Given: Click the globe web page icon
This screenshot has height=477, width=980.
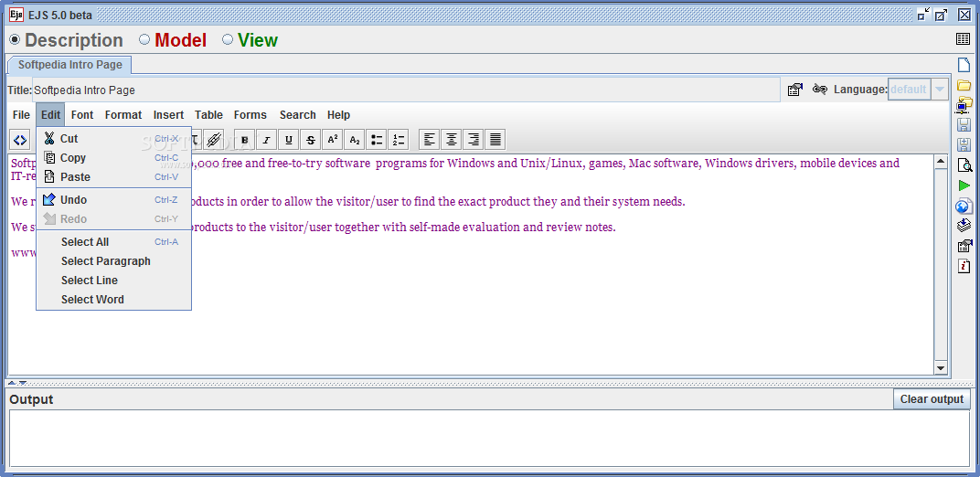Looking at the screenshot, I should pos(964,206).
